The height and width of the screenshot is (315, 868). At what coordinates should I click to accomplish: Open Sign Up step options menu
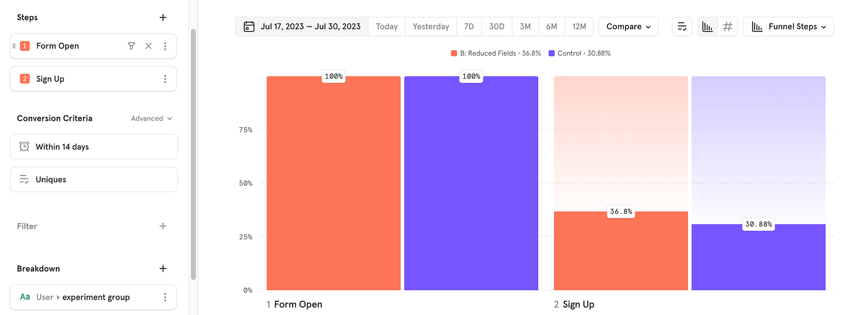[165, 79]
